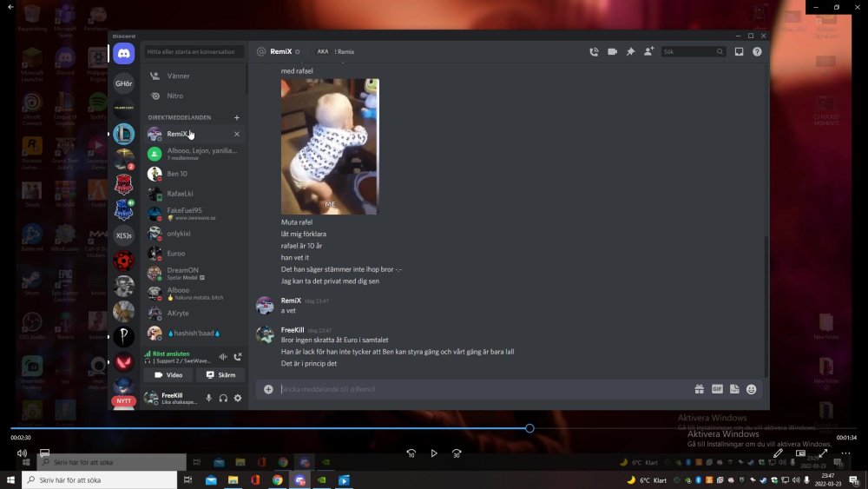Open File Explorer from the taskbar

coord(233,480)
